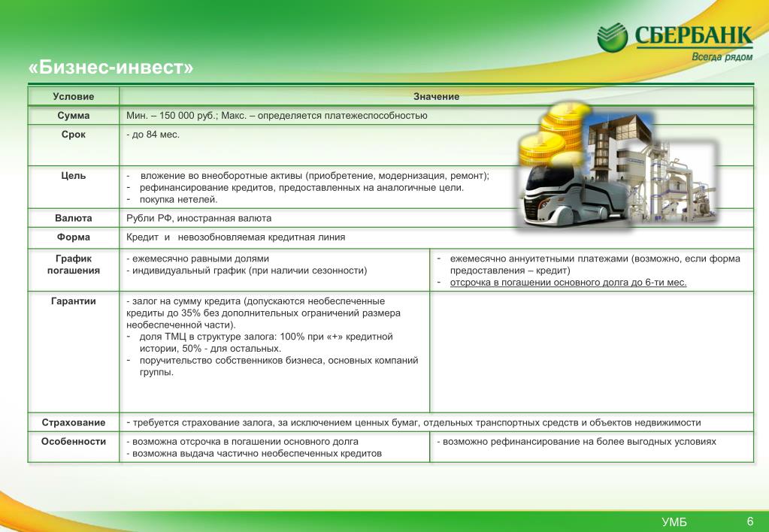Click "Кредит и невозобновляемая кредитная линия"
769x532 pixels.
235,237
